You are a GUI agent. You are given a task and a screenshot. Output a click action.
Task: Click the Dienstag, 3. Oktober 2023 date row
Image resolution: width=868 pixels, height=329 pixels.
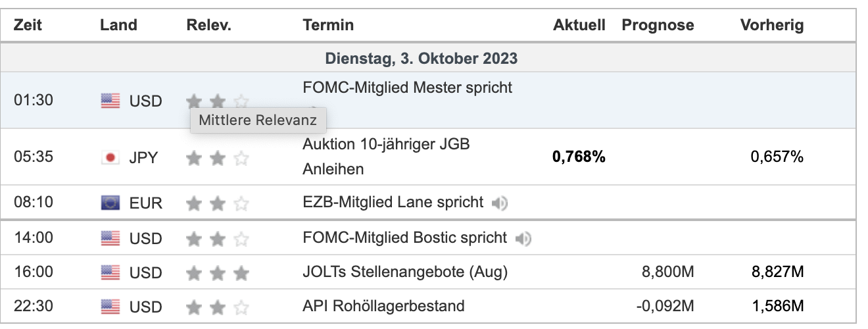pos(421,58)
